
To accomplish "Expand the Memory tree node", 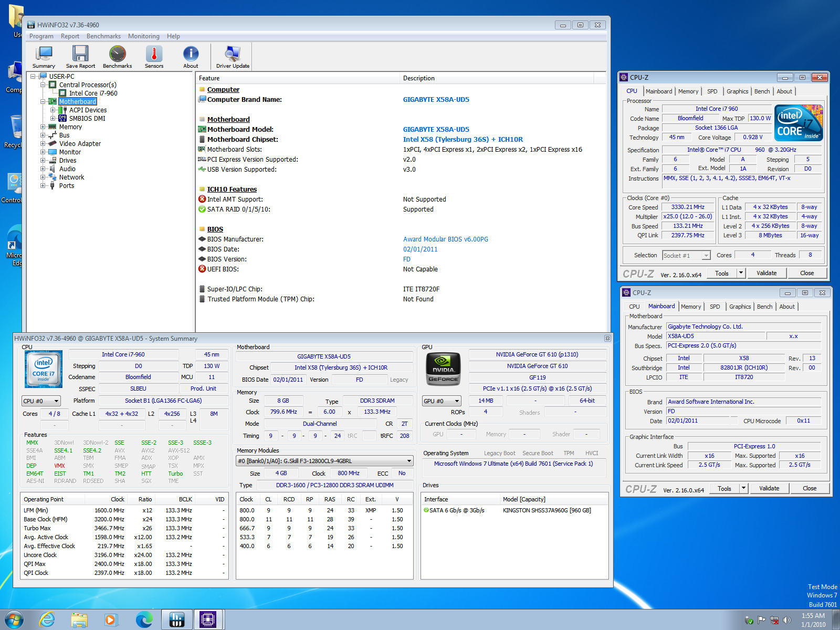I will (43, 127).
